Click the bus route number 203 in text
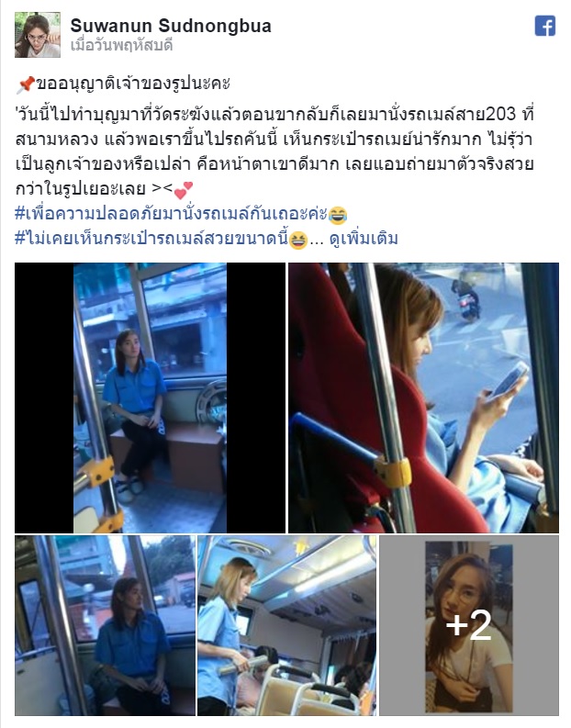 [x=500, y=114]
